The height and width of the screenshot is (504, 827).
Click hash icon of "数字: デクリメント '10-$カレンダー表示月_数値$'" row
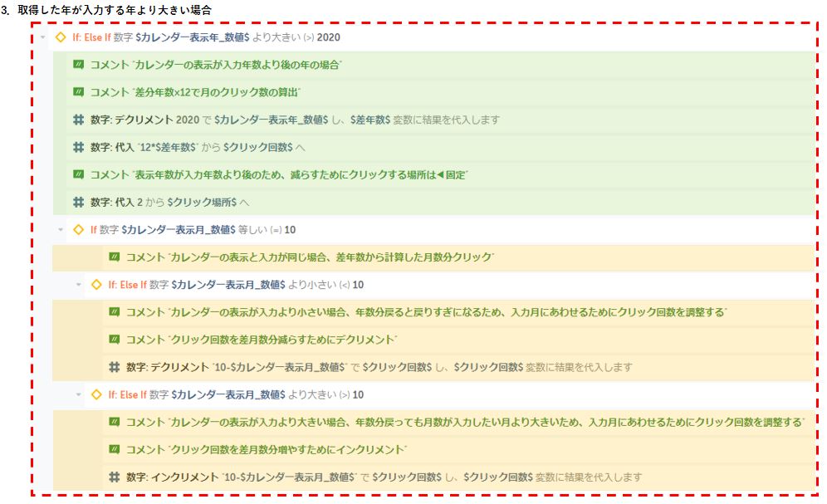pos(114,367)
